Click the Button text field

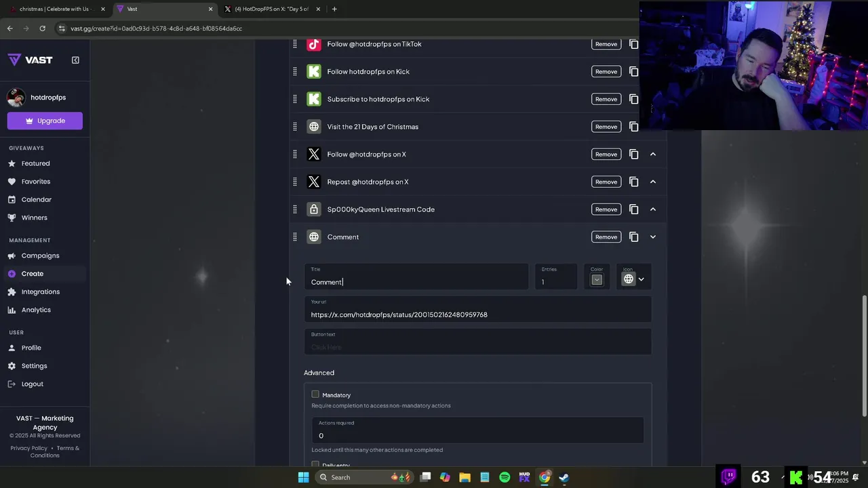coord(477,342)
